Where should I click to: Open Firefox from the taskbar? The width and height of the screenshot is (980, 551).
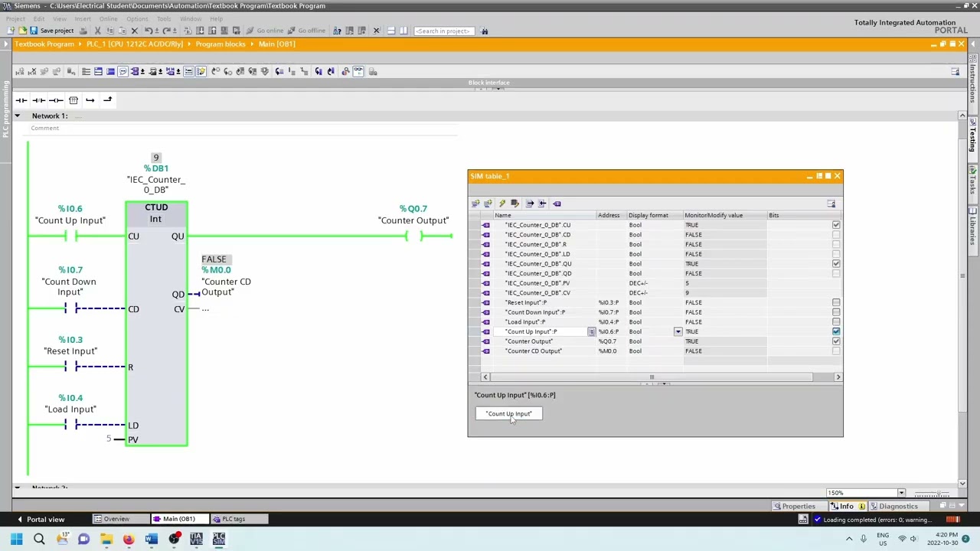pyautogui.click(x=129, y=540)
